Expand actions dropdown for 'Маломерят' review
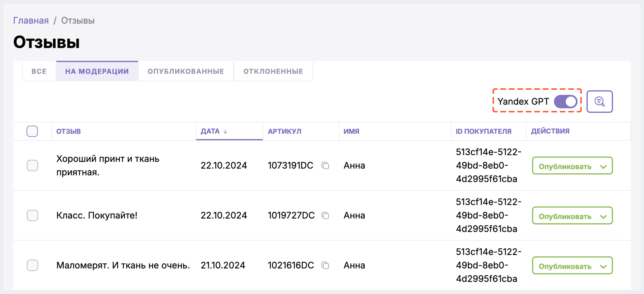The width and height of the screenshot is (644, 294). 603,266
